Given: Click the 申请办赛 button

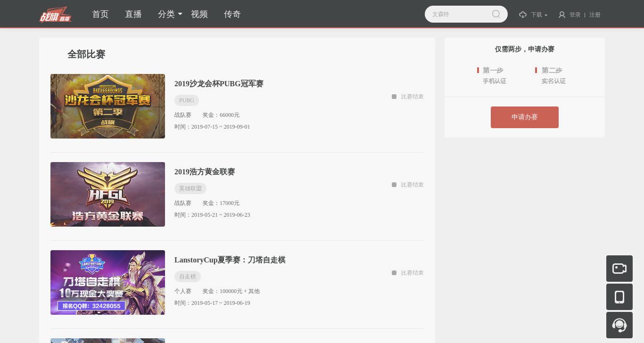Looking at the screenshot, I should (525, 117).
